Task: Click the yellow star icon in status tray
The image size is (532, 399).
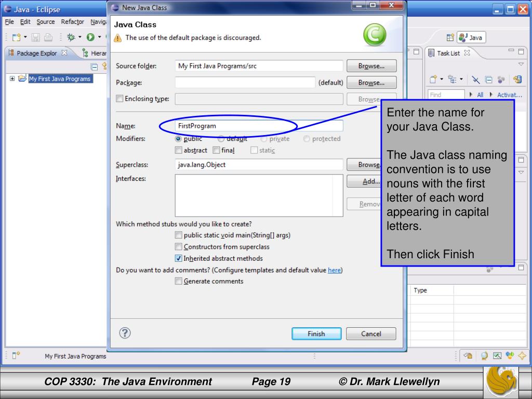Action: (522, 355)
